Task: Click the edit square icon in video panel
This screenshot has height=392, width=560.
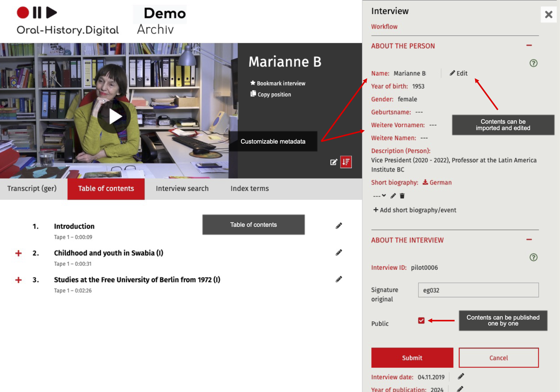Action: coord(333,162)
